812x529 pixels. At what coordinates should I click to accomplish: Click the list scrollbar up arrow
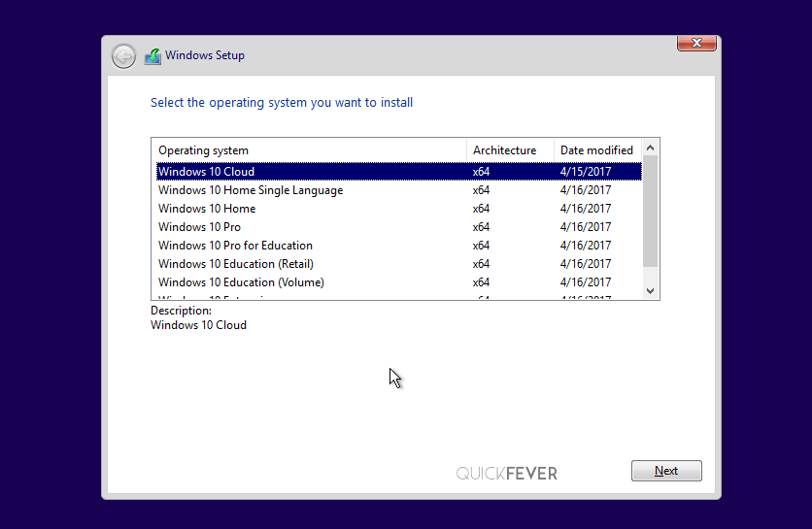pyautogui.click(x=651, y=149)
